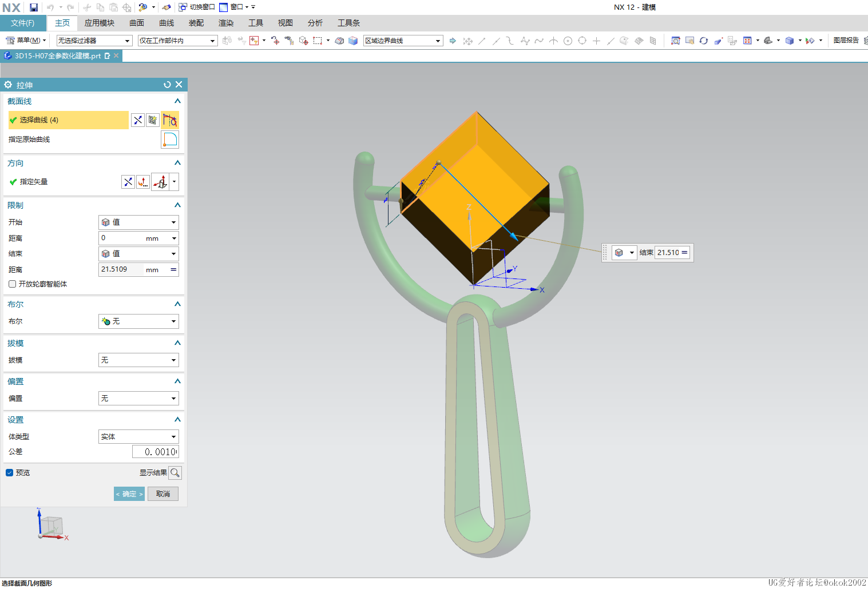The height and width of the screenshot is (589, 868).
Task: Click the view triad cube in corner
Action: (51, 527)
